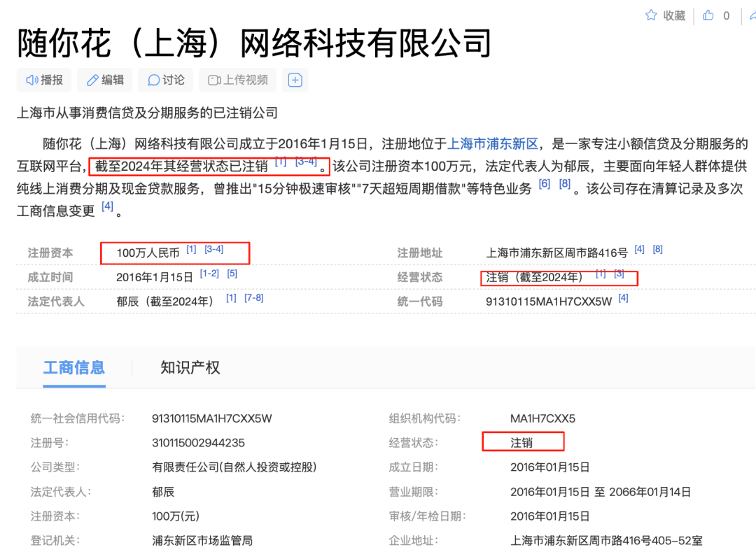
Task: Open the 编辑 pencil icon
Action: [92, 80]
